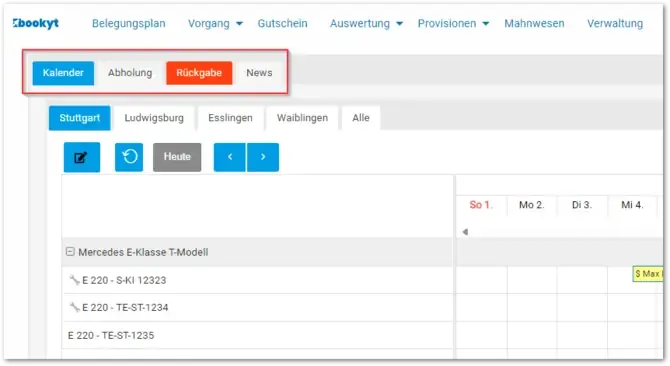Image resolution: width=670 pixels, height=366 pixels.
Task: Click wrench icon beside E 220 - S-KI 12323
Action: coord(74,280)
